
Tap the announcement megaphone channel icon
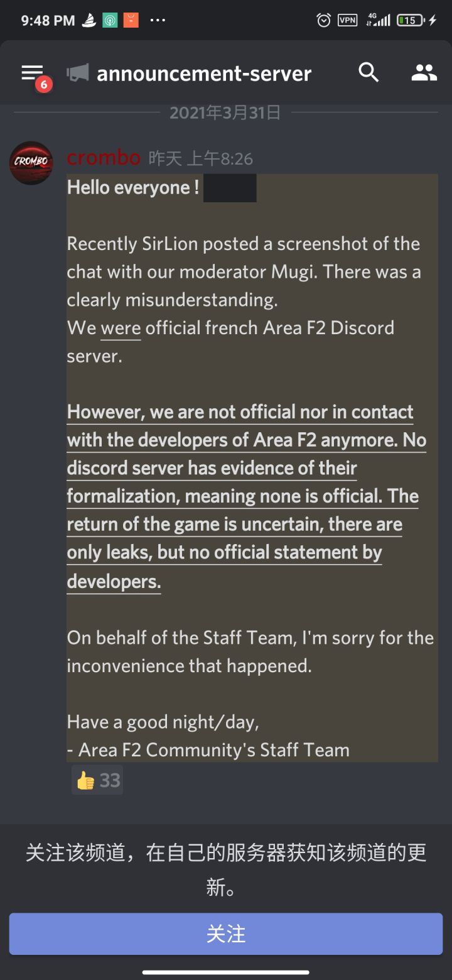point(78,73)
